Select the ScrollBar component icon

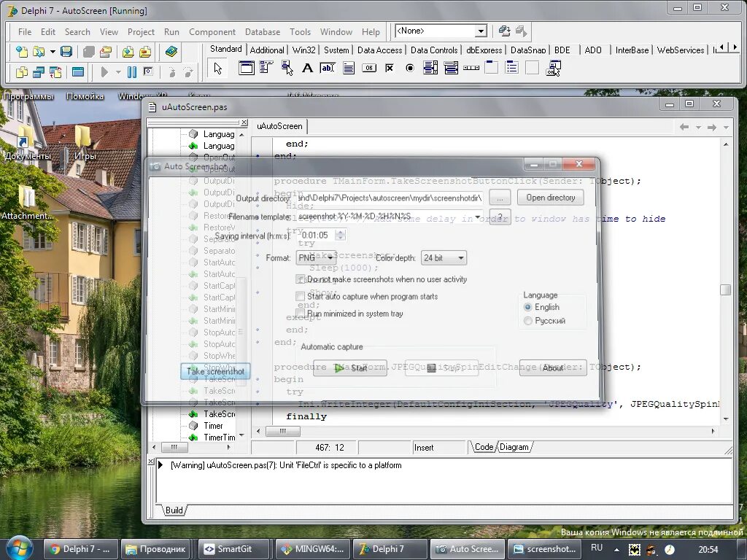coord(471,68)
